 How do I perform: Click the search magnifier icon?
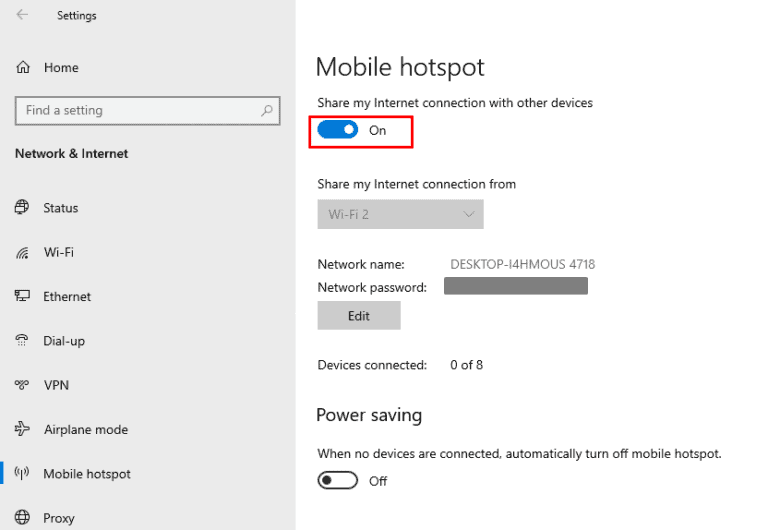click(267, 111)
